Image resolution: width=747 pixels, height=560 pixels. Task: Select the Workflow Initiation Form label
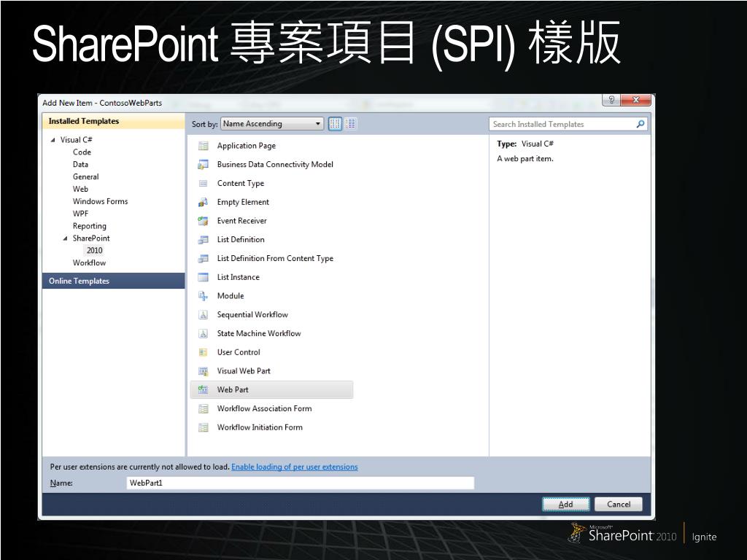[260, 427]
